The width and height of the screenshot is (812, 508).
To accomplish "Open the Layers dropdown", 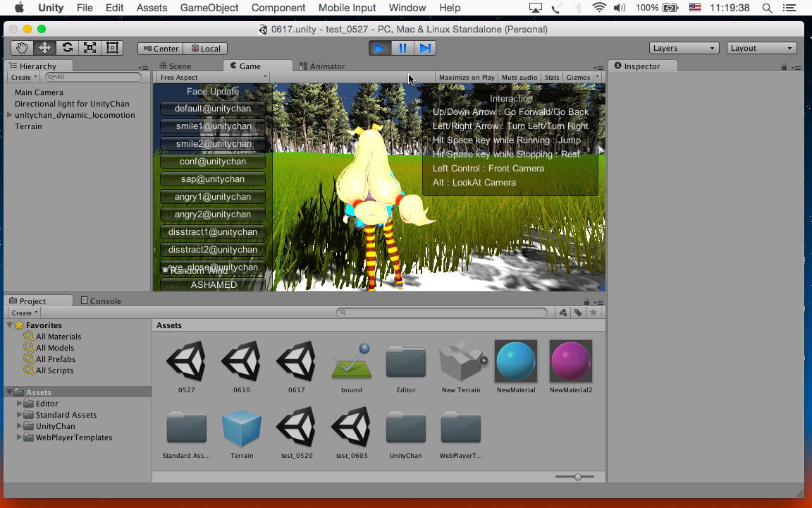I will [684, 48].
